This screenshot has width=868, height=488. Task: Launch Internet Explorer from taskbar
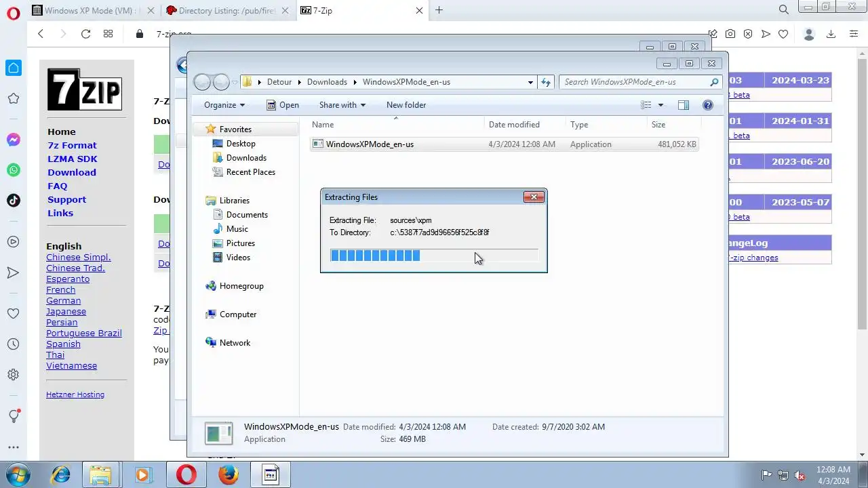pos(60,474)
